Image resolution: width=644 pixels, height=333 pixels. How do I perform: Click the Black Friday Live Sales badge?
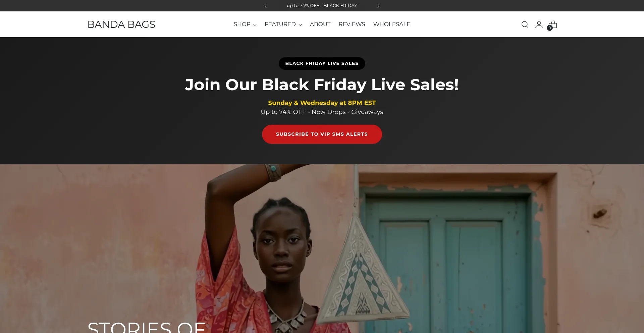tap(322, 63)
